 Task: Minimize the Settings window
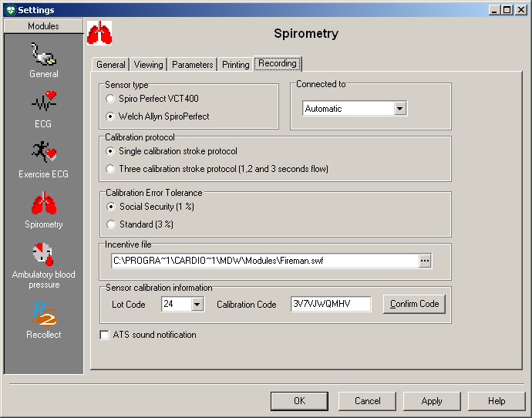pos(494,10)
